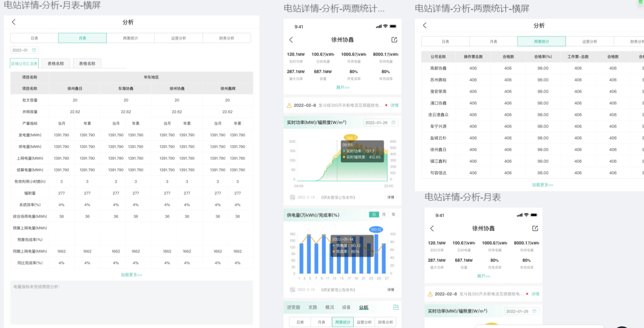Open 支路 tab in phone bottom bar

pyautogui.click(x=313, y=307)
